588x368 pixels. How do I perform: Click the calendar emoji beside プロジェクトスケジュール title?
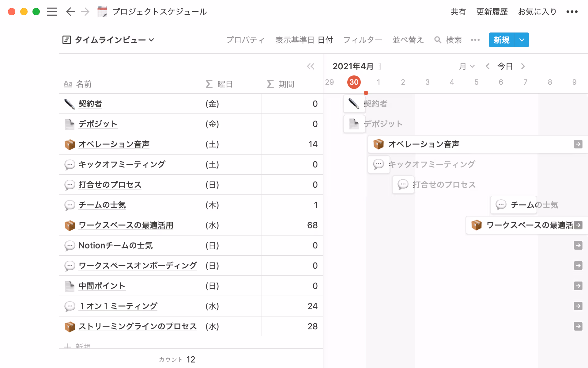point(103,12)
